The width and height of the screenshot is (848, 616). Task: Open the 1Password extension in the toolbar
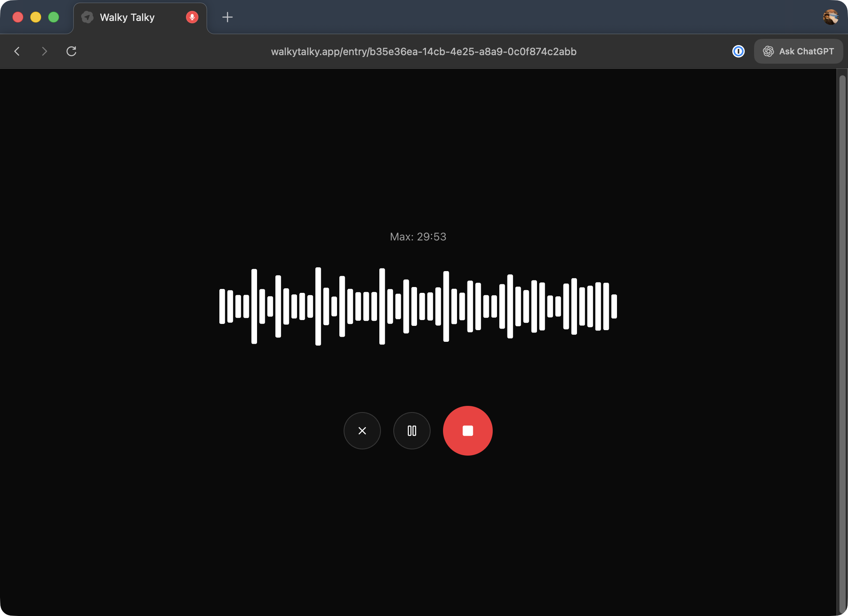click(x=738, y=51)
